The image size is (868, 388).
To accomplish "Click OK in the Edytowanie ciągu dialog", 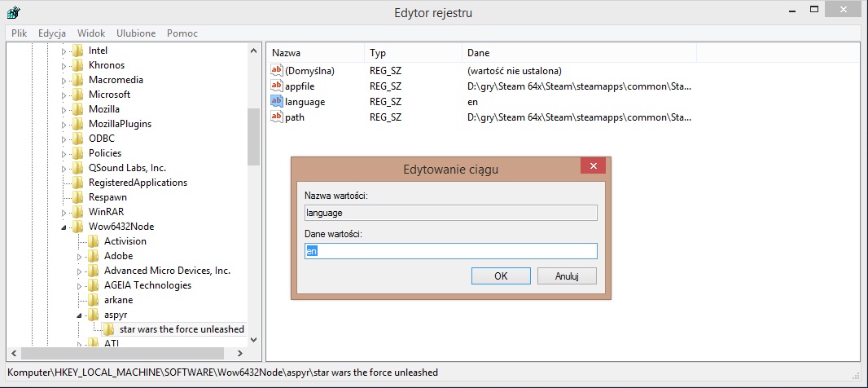I will point(501,276).
